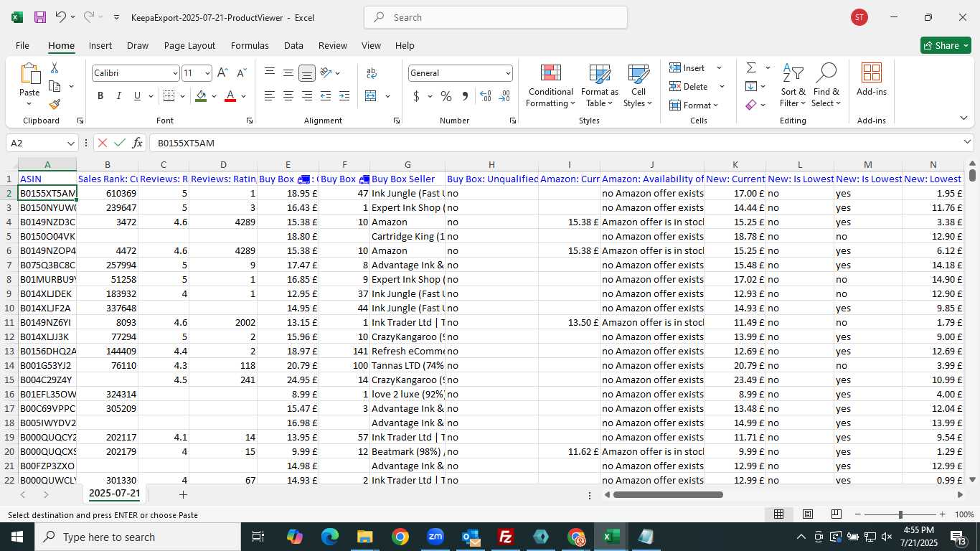Click Increase Indent icon
980x551 pixels.
pyautogui.click(x=344, y=96)
